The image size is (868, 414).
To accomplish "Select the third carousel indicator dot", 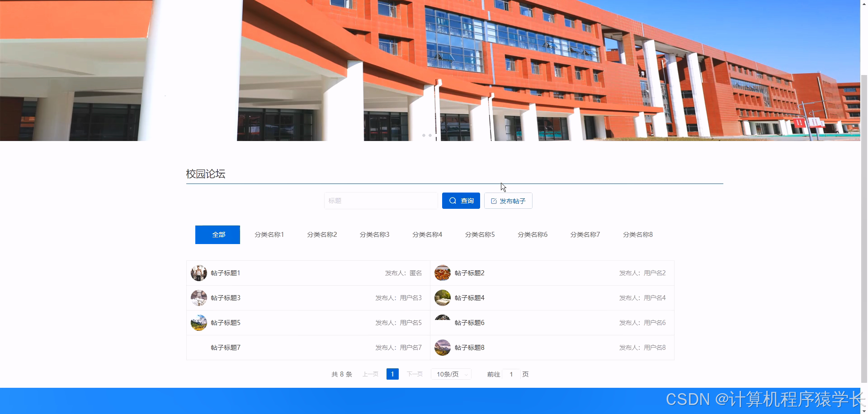I will tap(436, 135).
